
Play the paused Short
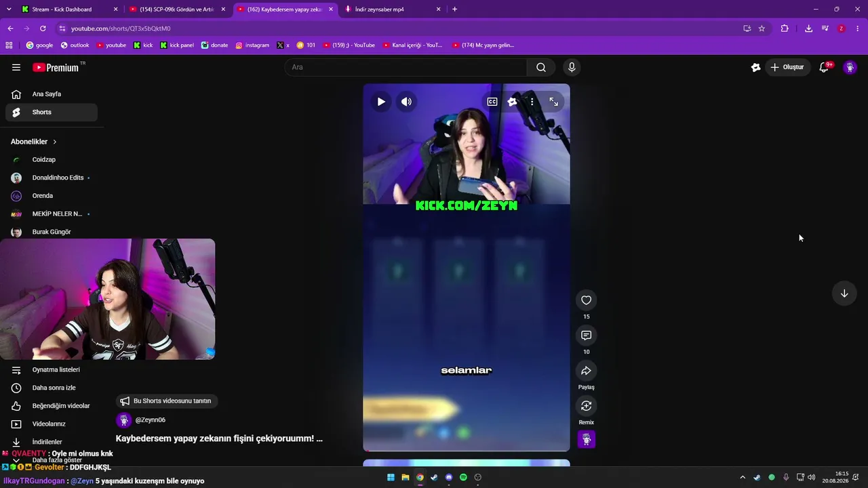click(x=381, y=102)
